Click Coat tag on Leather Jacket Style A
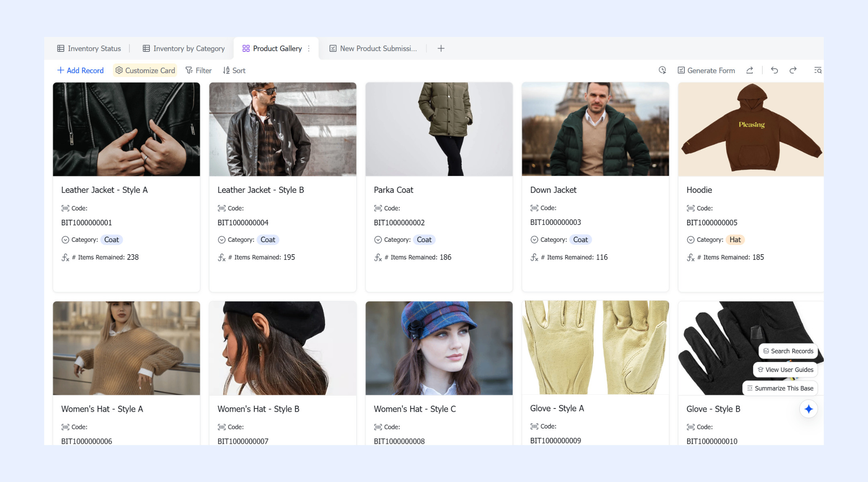This screenshot has height=482, width=868. 112,240
